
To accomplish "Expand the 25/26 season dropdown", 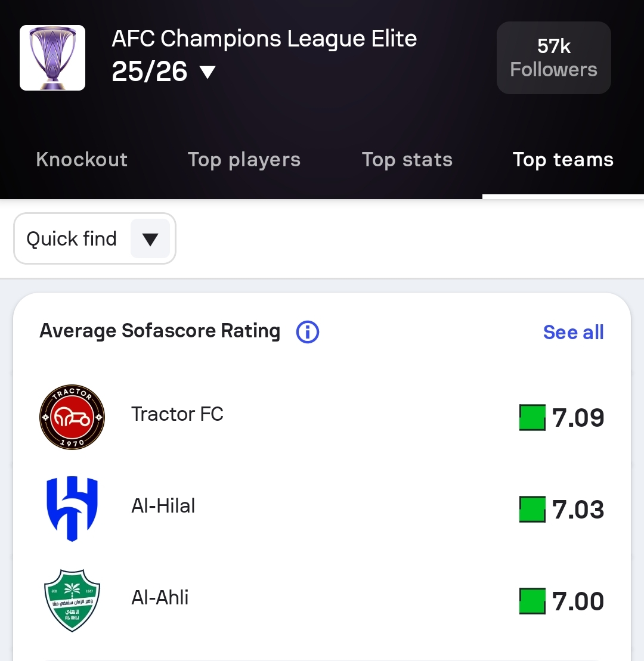I will click(207, 73).
